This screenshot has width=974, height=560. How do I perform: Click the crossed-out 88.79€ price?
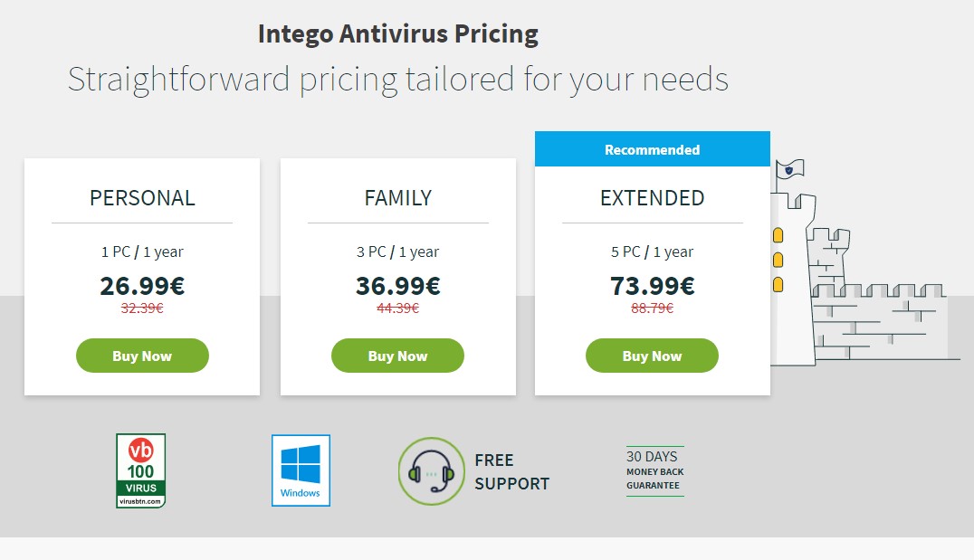[652, 308]
